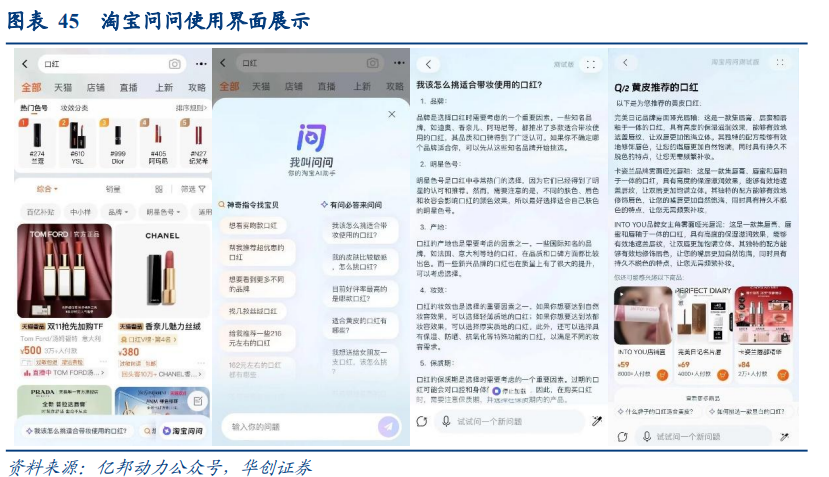
Task: Switch to the 直播 tab in the first screen
Action: click(128, 87)
